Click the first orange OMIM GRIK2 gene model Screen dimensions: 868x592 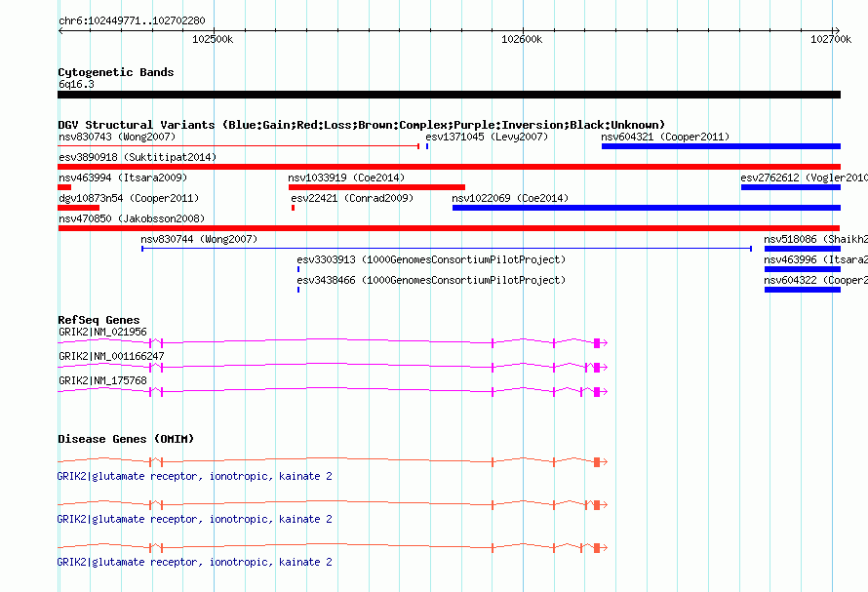tap(333, 462)
